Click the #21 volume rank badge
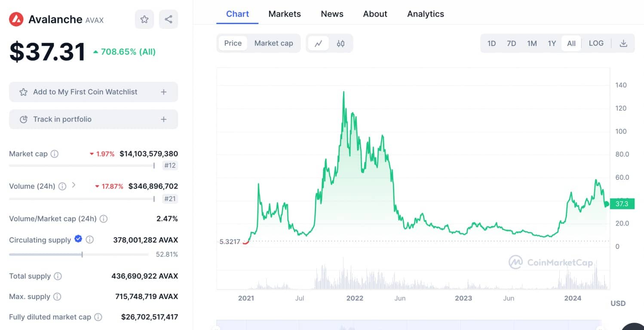Viewport: 644px width, 330px height. tap(170, 199)
